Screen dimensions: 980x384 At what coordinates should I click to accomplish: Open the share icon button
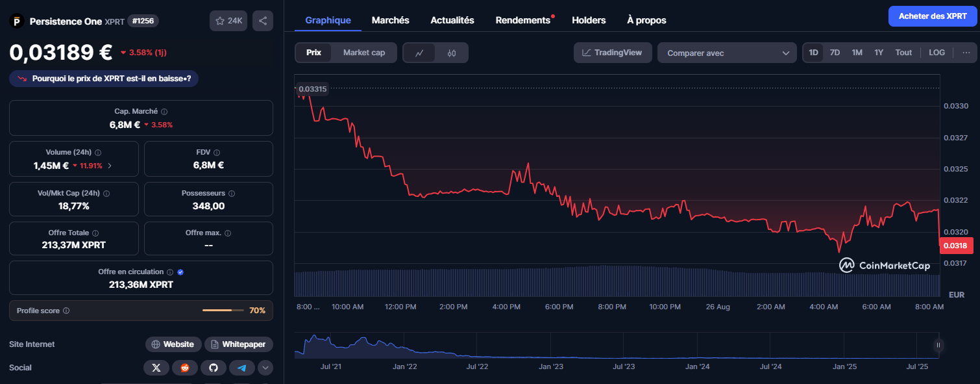[263, 21]
